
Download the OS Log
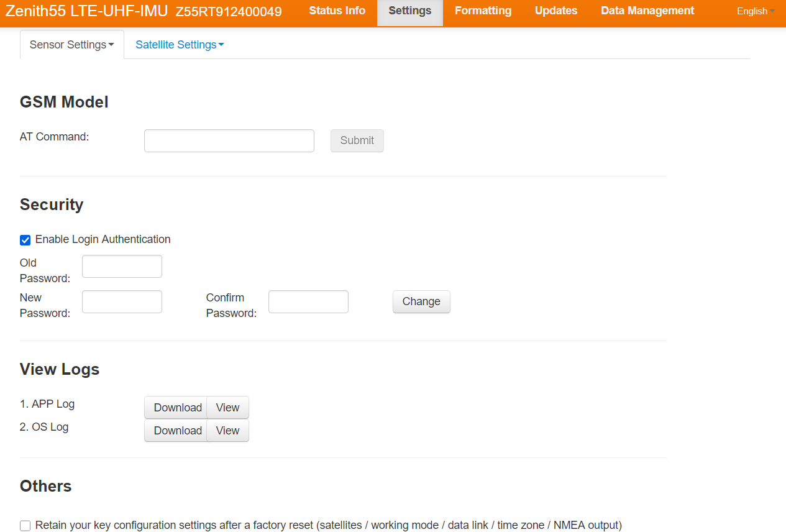(177, 431)
